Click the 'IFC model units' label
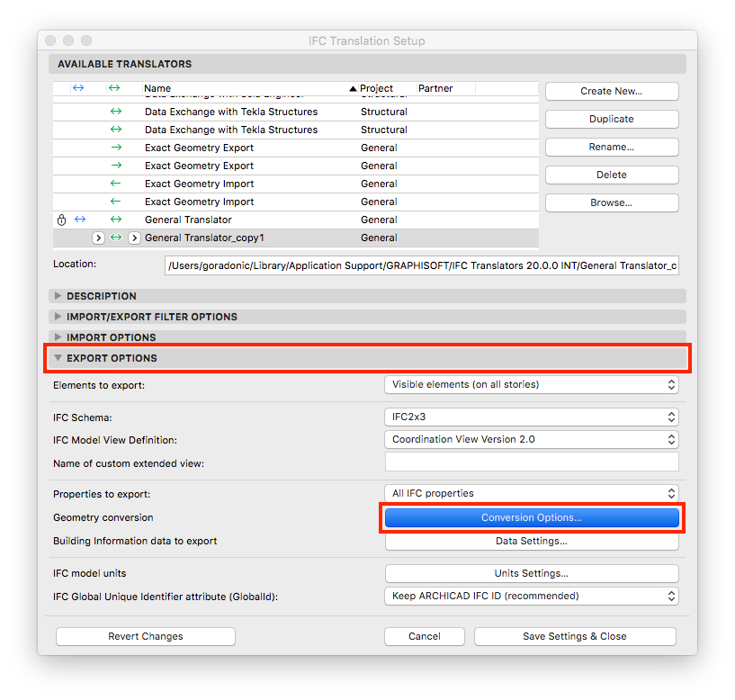Viewport: 735px width, 700px height. 90,573
